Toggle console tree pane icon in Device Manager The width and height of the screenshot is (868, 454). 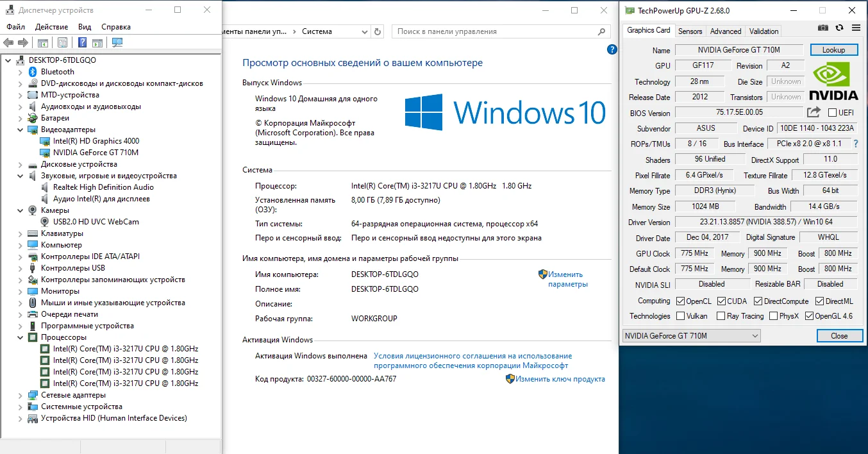[x=42, y=42]
